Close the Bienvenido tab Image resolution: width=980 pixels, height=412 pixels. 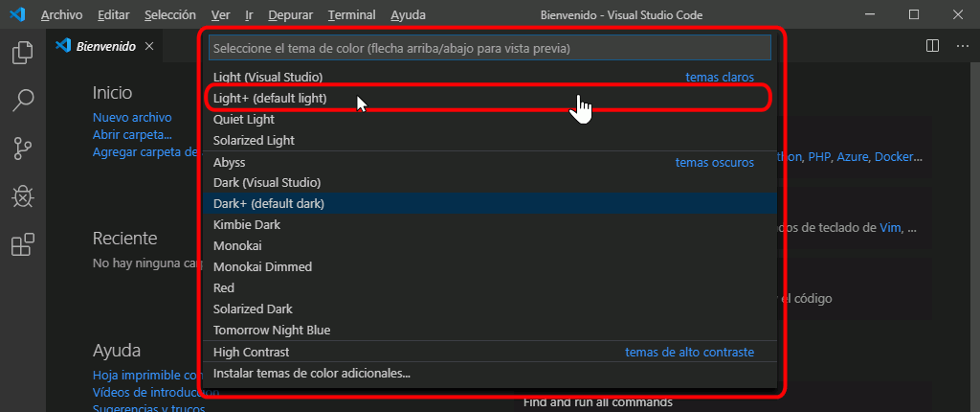point(148,46)
